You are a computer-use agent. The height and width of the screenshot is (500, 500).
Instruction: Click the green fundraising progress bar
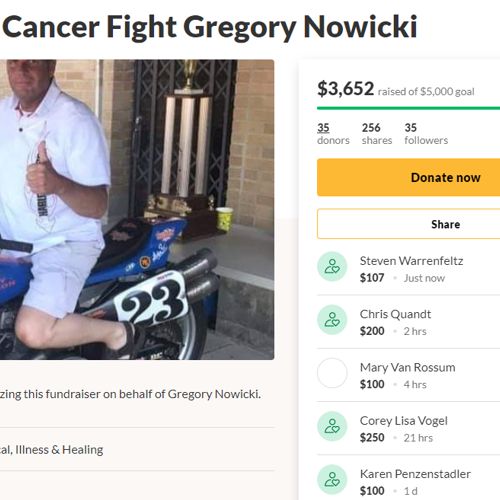coord(409,108)
